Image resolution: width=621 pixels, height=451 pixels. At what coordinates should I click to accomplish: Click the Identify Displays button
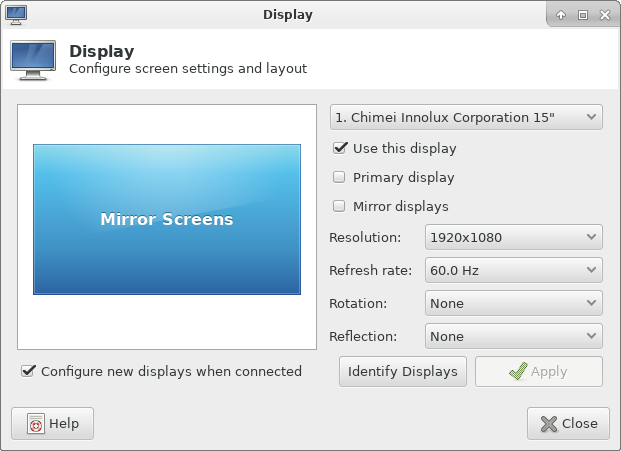tap(403, 371)
